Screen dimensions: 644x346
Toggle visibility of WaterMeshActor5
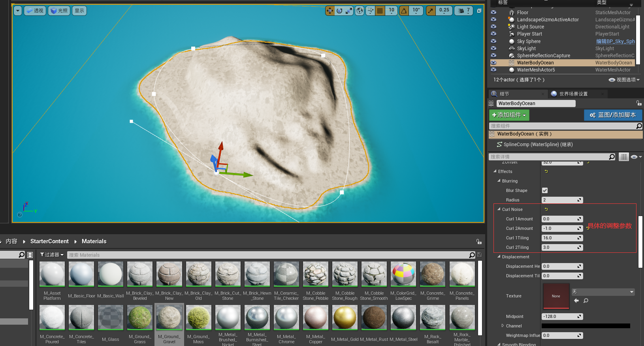pos(493,70)
